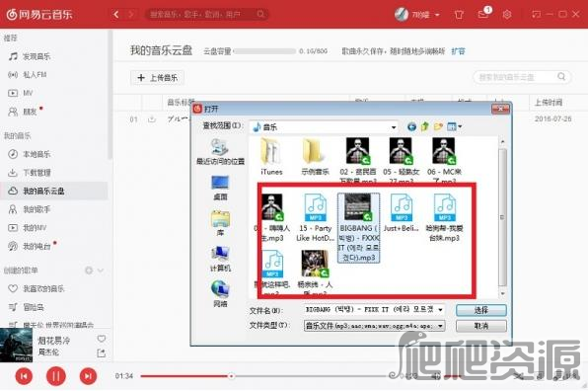Click the 选择 button in dialog
The height and width of the screenshot is (391, 588).
[x=481, y=310]
